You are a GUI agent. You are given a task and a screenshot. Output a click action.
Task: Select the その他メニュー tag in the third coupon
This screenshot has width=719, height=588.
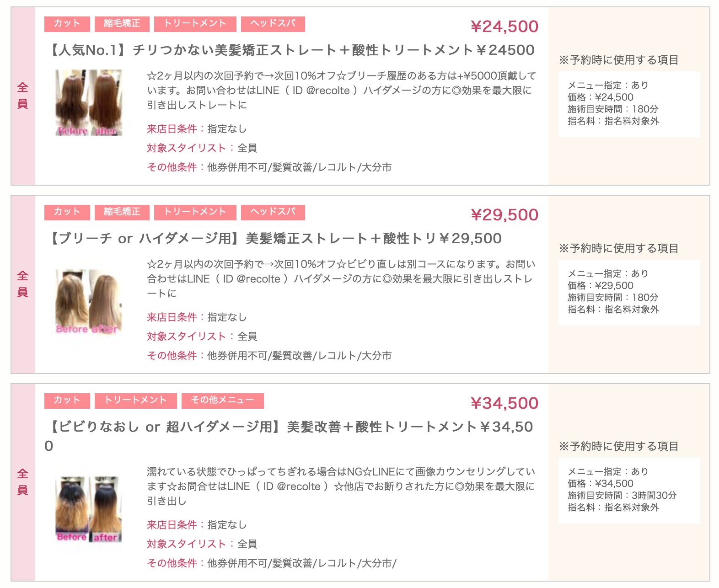tap(222, 401)
